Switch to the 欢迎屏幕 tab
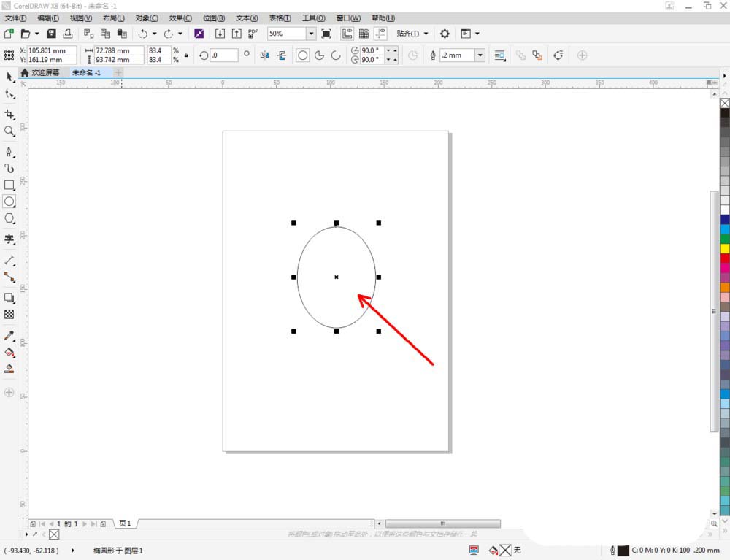 pos(45,73)
